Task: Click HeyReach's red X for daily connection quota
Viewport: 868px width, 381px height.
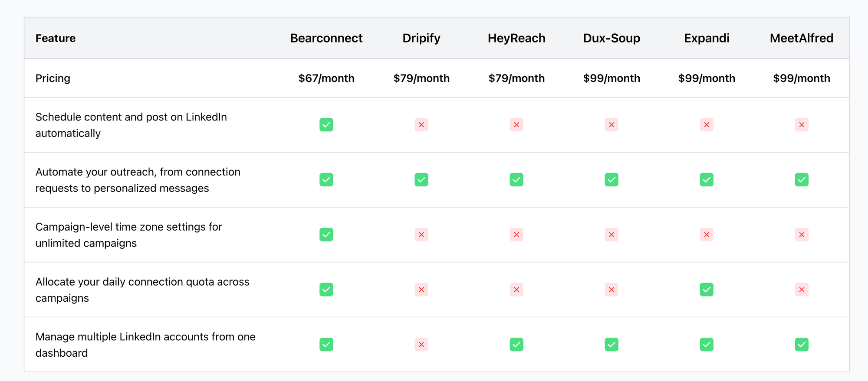Action: pyautogui.click(x=516, y=290)
